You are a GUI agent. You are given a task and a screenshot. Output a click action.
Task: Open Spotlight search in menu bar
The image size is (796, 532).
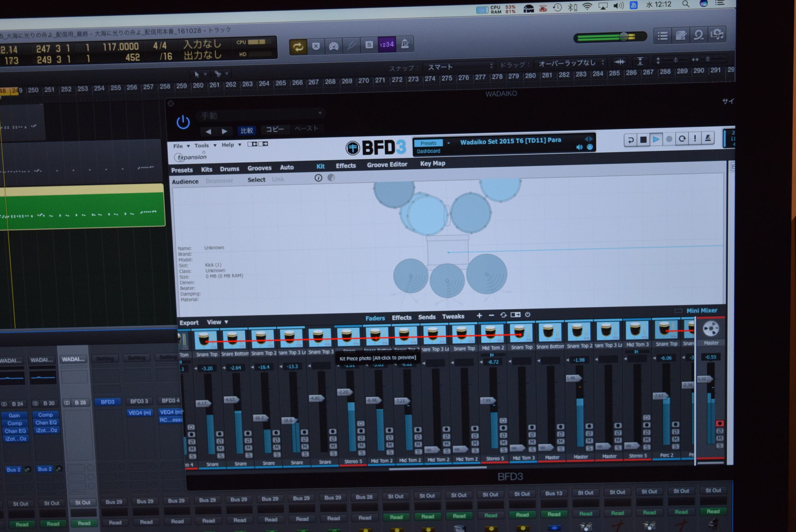click(x=686, y=4)
